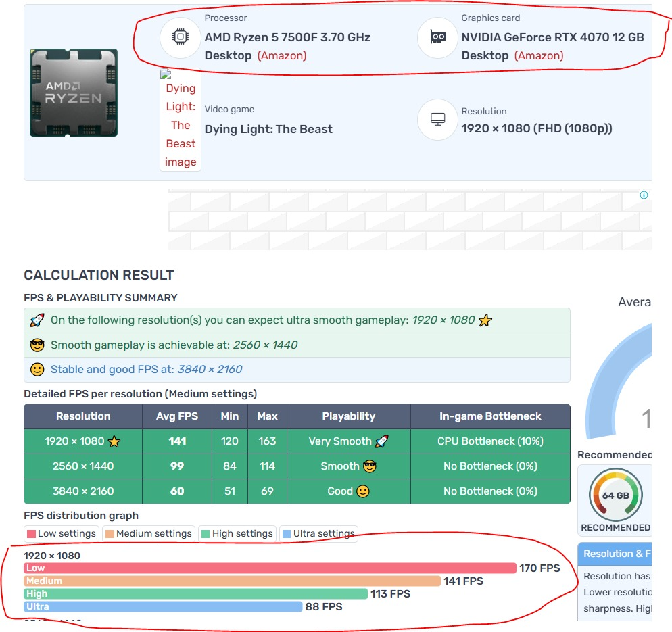Click the smiley emoji beside Good

(362, 491)
